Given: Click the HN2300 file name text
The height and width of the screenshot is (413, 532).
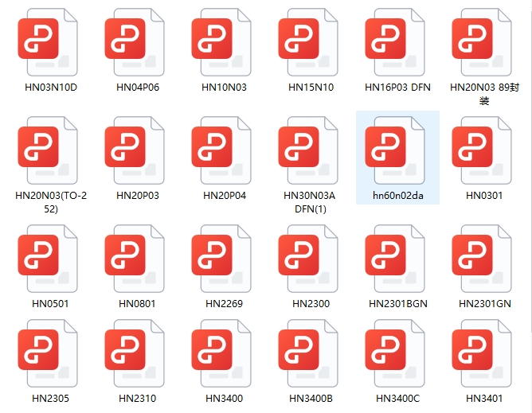Looking at the screenshot, I should click(311, 303).
